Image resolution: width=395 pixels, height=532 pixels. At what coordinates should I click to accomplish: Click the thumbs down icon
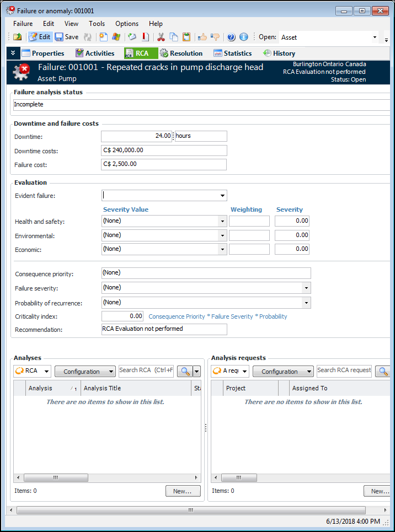pos(215,37)
